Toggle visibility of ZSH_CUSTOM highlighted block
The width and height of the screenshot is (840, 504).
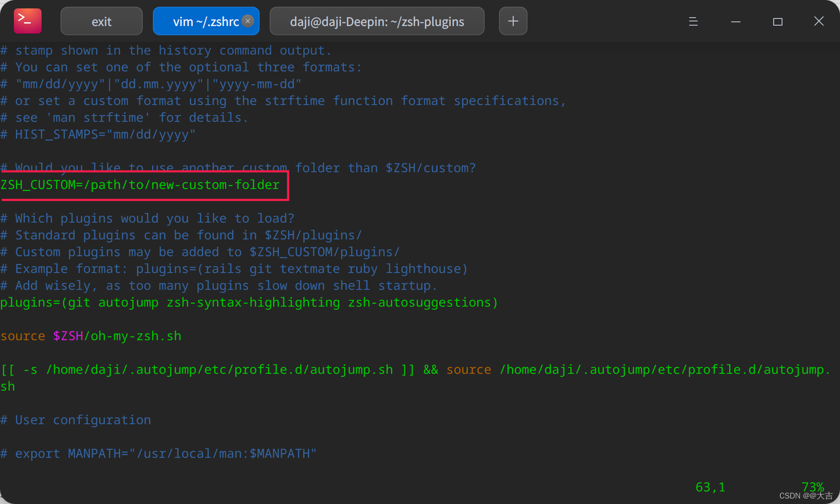click(x=140, y=185)
